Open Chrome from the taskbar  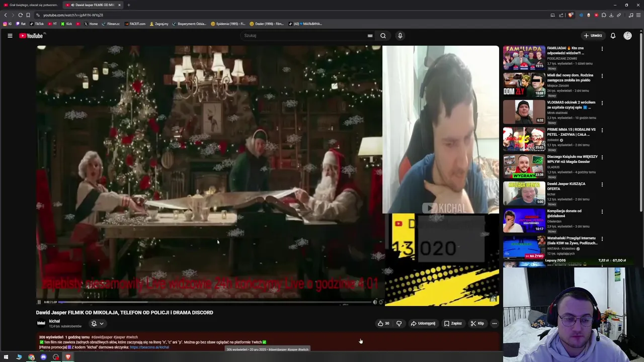(31, 357)
